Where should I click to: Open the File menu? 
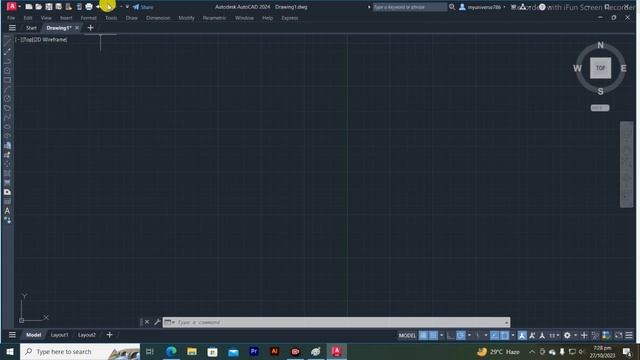[x=11, y=18]
